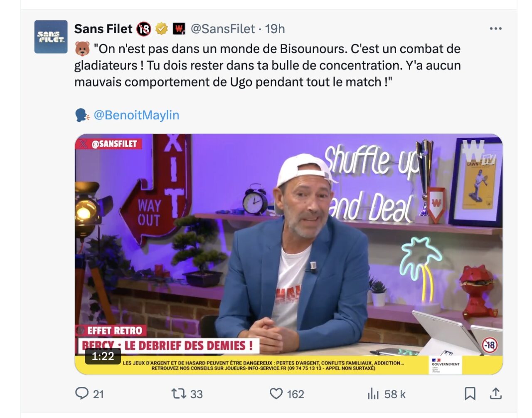This screenshot has height=418, width=532.
Task: Repost the tweet using the retweet icon
Action: (x=179, y=393)
